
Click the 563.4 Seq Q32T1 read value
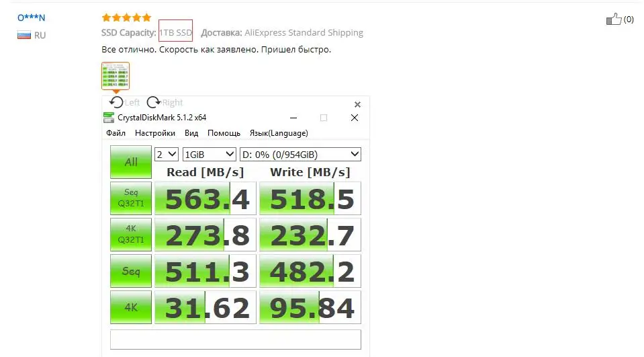pyautogui.click(x=205, y=198)
